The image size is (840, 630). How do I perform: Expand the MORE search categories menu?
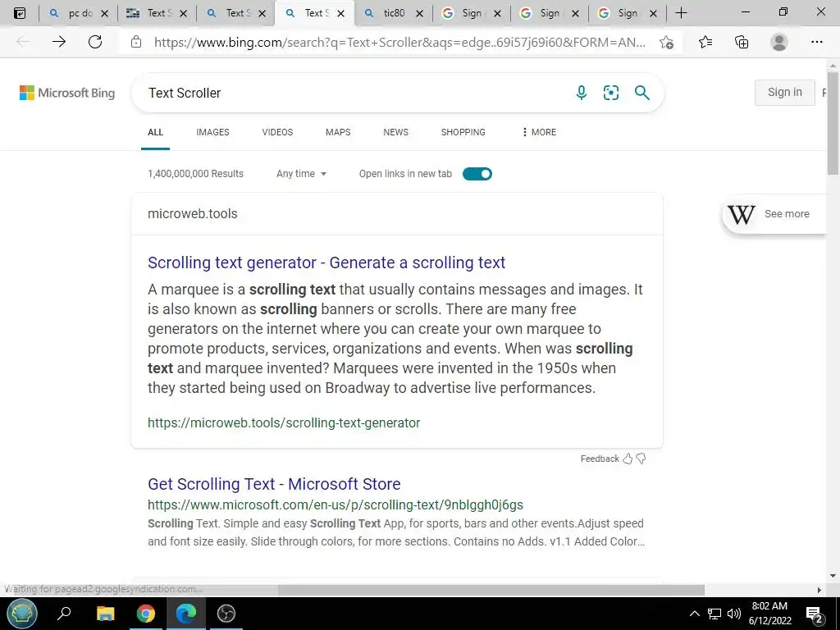coord(539,132)
